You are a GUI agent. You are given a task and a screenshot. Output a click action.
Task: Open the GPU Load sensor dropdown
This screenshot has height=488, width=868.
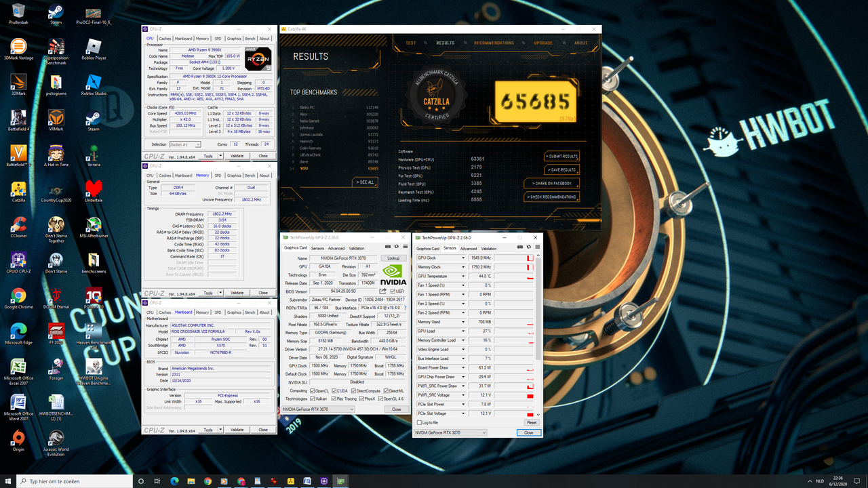pyautogui.click(x=463, y=331)
